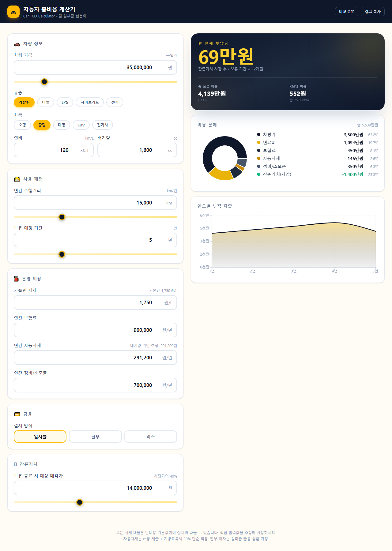Click the fuel pump icon beside 운영 비용
Viewport: 392px width, 551px height.
click(17, 279)
